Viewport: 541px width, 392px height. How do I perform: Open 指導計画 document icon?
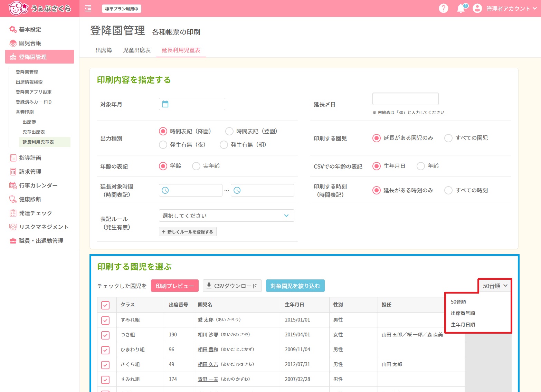13,158
